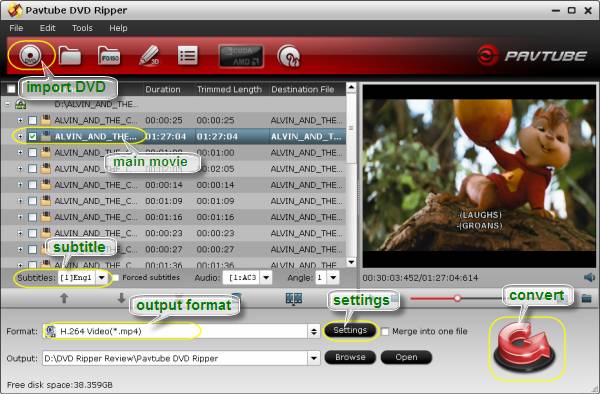This screenshot has width=600, height=394.
Task: Open the snapshot folder icon under the preview
Action: [x=587, y=298]
